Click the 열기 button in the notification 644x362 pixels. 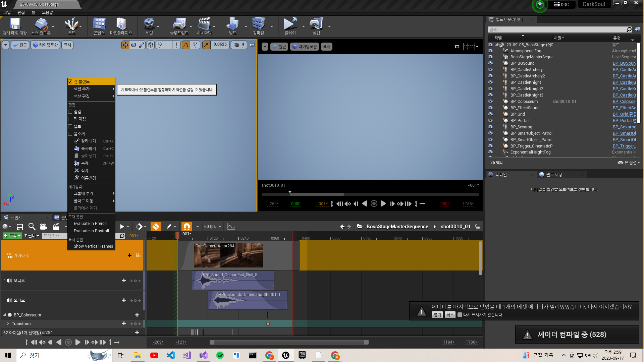tap(437, 315)
